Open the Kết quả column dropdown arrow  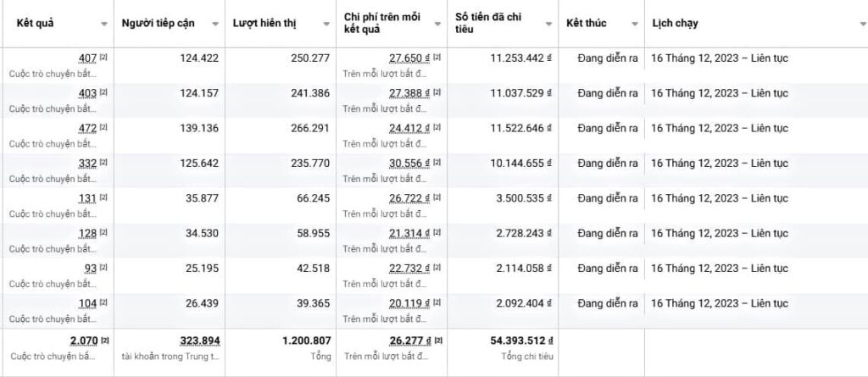tap(104, 24)
